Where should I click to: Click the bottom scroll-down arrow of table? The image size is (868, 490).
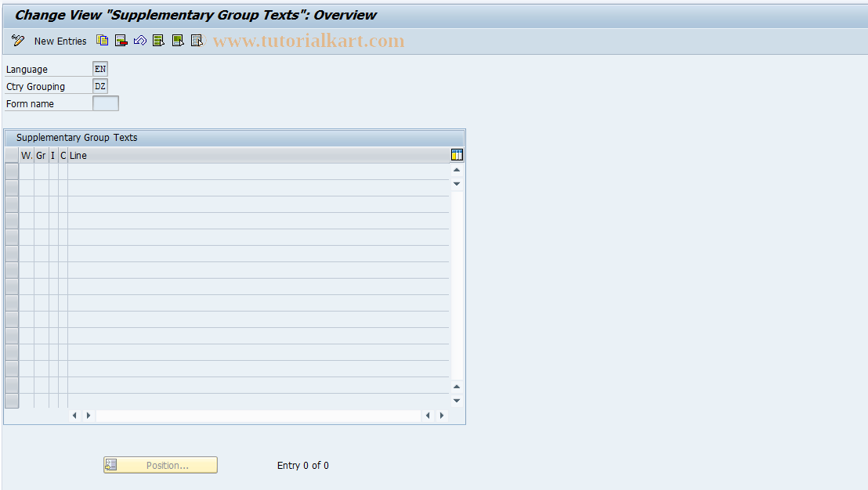pos(457,401)
